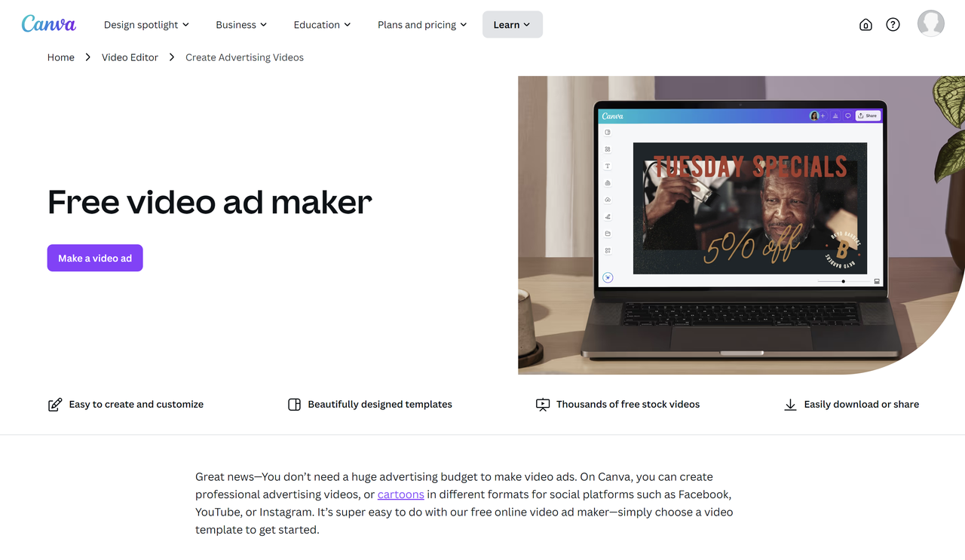Viewport: 965px width, 560px height.
Task: Open the Elements icon in the editor sidebar
Action: coord(607,147)
